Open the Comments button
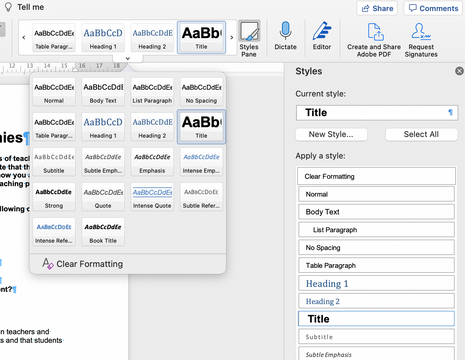Screen dimensions: 465x360 coord(434,8)
